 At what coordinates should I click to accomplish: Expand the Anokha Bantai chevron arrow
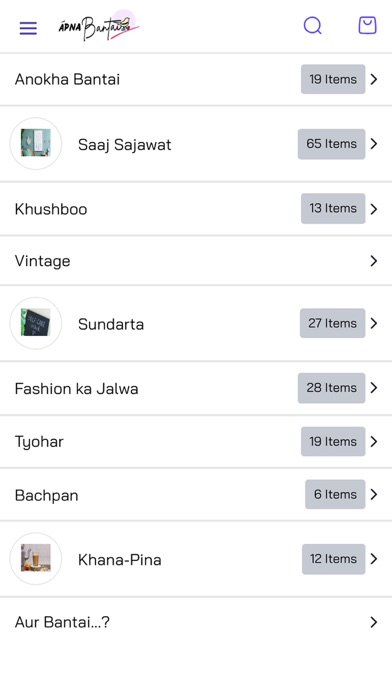click(x=374, y=79)
